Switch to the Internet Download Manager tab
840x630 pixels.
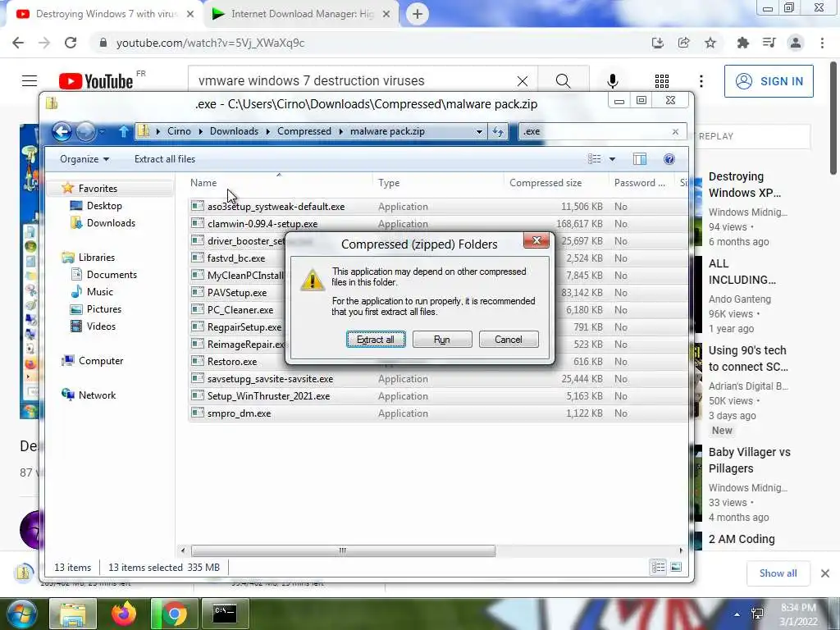coord(302,14)
